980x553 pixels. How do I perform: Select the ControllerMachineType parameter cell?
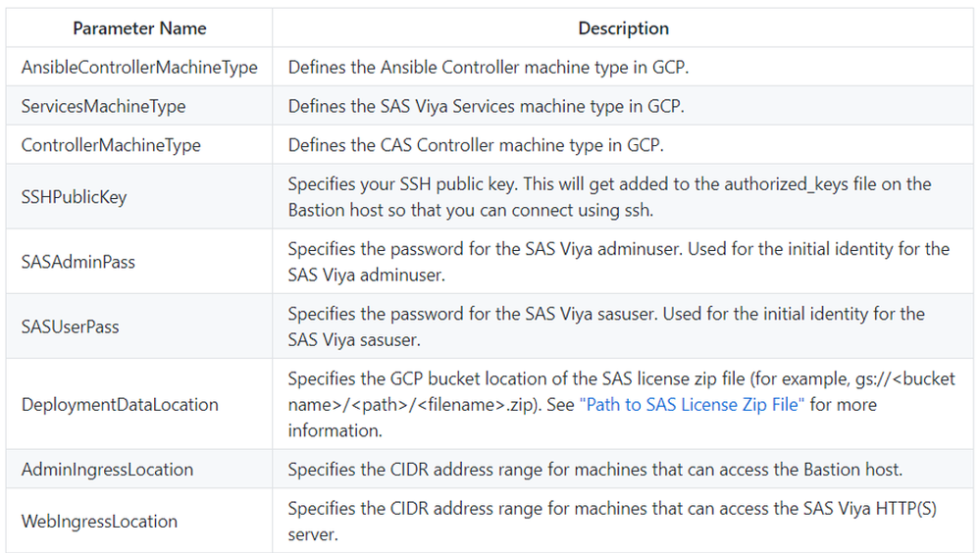point(111,145)
